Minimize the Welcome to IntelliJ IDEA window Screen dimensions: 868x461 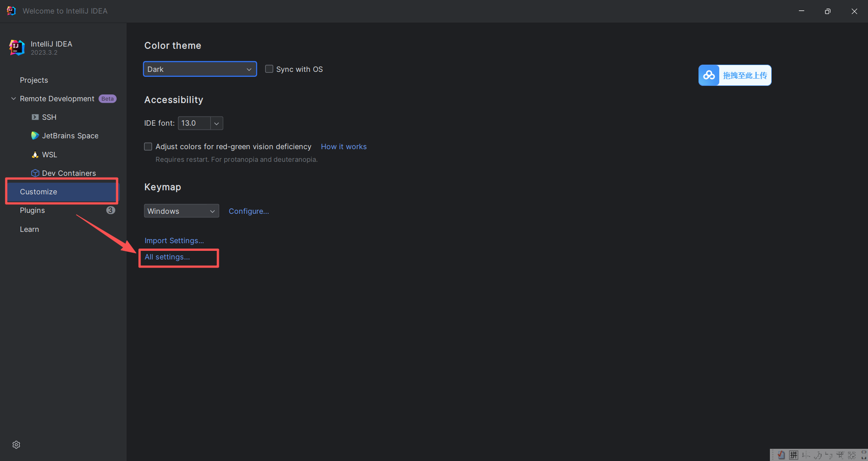802,11
